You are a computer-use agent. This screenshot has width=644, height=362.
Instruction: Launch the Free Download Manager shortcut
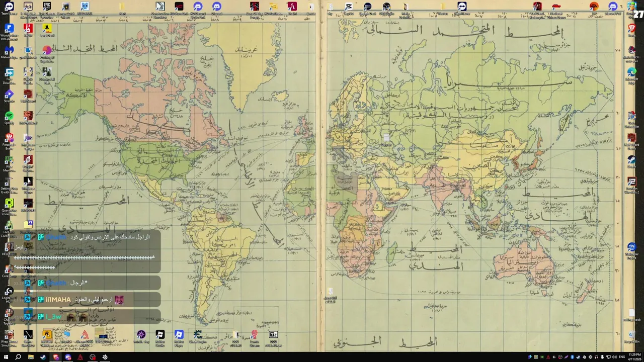(9, 74)
